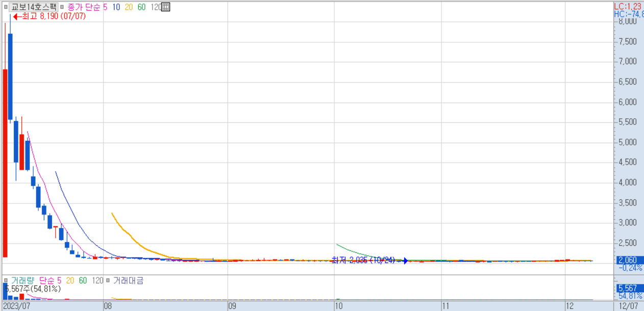
Task: Click the small square before 거래량
Action: [x=5, y=280]
